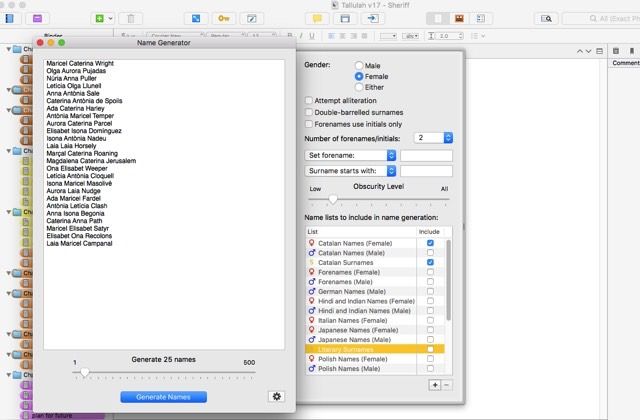The width and height of the screenshot is (640, 420).
Task: Click the justify alignment format icon
Action: pyautogui.click(x=364, y=36)
